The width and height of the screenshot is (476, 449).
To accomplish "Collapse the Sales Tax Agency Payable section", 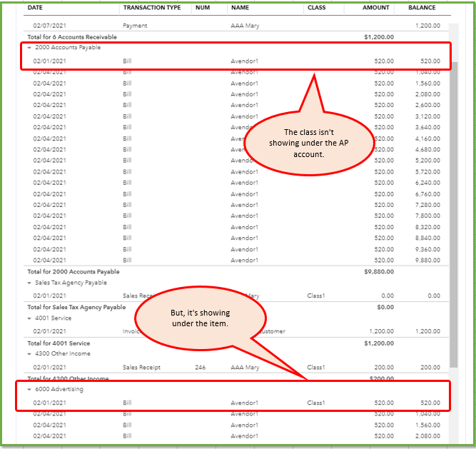I will (x=29, y=283).
